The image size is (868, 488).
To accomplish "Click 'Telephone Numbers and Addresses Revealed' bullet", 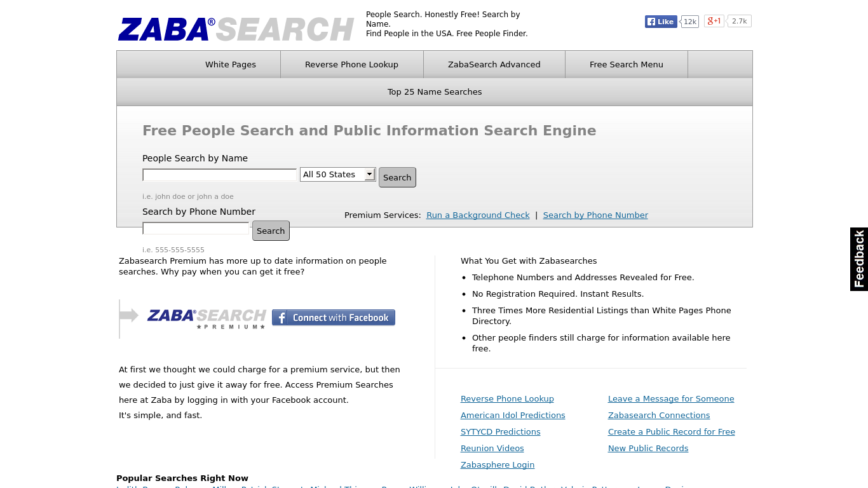I will tap(583, 277).
